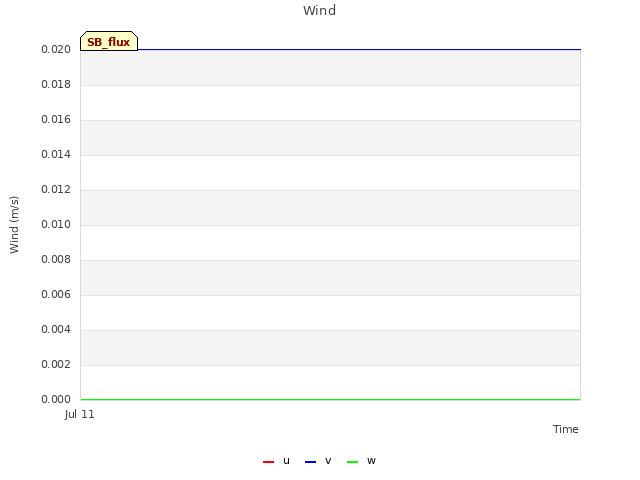Viewport: 640px width, 480px height.
Task: Click the Jul 11 axis label
Action: 80,414
